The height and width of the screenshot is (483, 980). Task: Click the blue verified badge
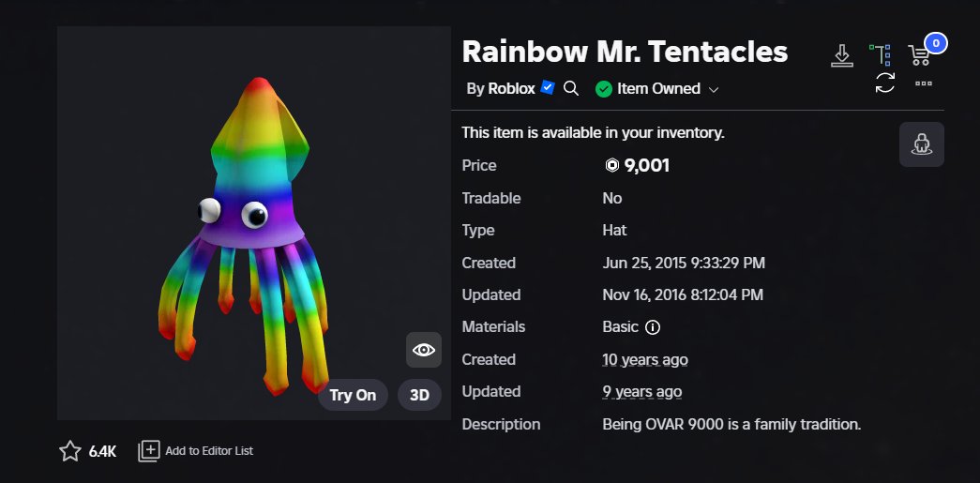pos(548,87)
